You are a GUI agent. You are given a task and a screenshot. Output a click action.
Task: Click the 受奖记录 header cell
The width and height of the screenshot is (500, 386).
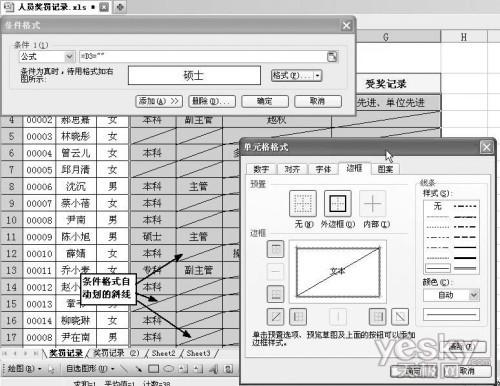click(386, 84)
